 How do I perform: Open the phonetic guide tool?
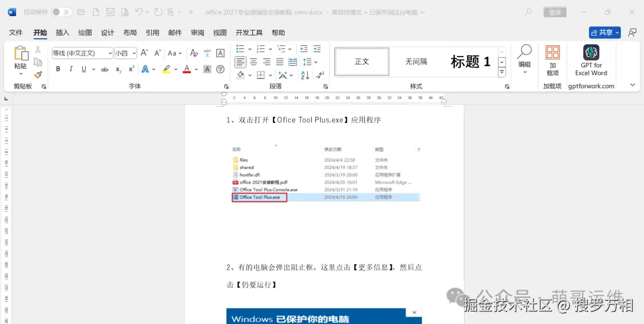tap(208, 53)
